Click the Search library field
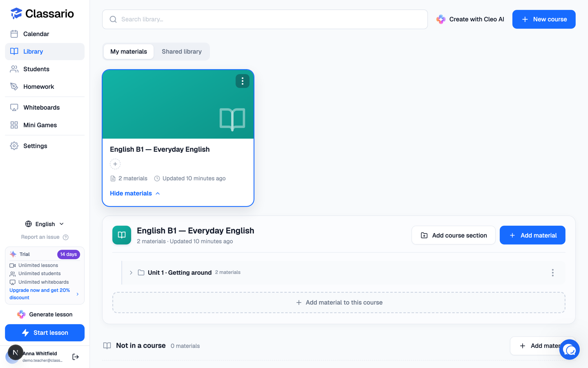Screen dimensions: 588x368 pos(265,19)
